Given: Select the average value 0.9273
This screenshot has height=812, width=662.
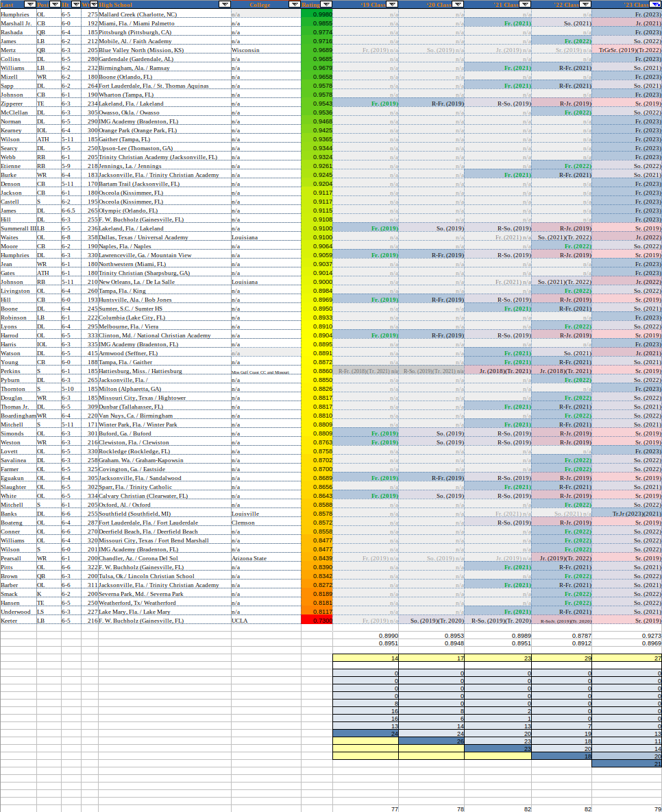Looking at the screenshot, I should [627, 636].
